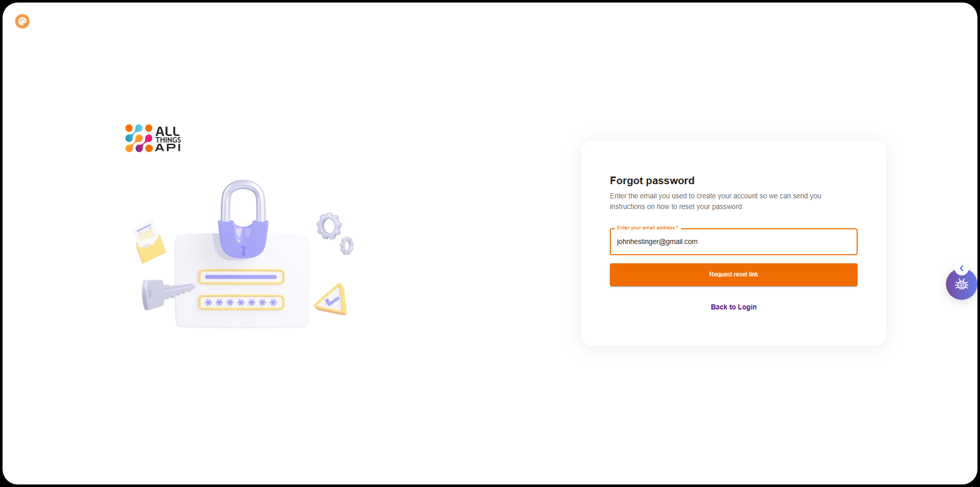Viewport: 980px width, 487px height.
Task: Click the illustrated username bar
Action: coord(241,277)
